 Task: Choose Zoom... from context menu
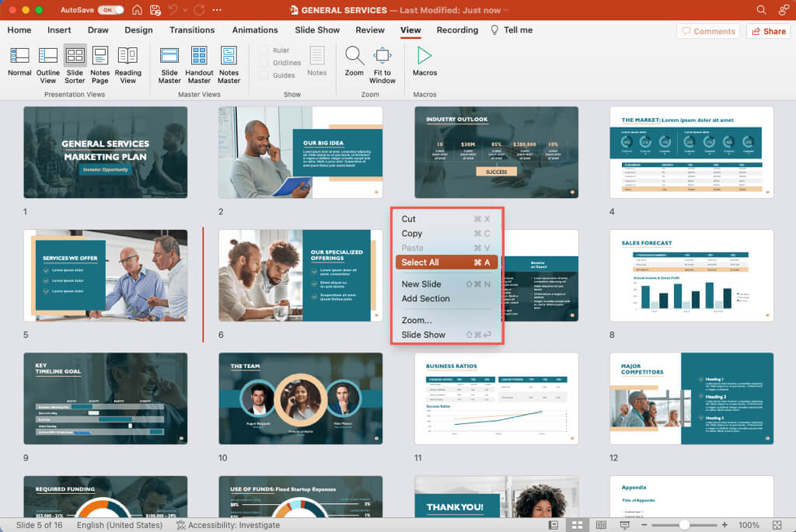[x=446, y=320]
